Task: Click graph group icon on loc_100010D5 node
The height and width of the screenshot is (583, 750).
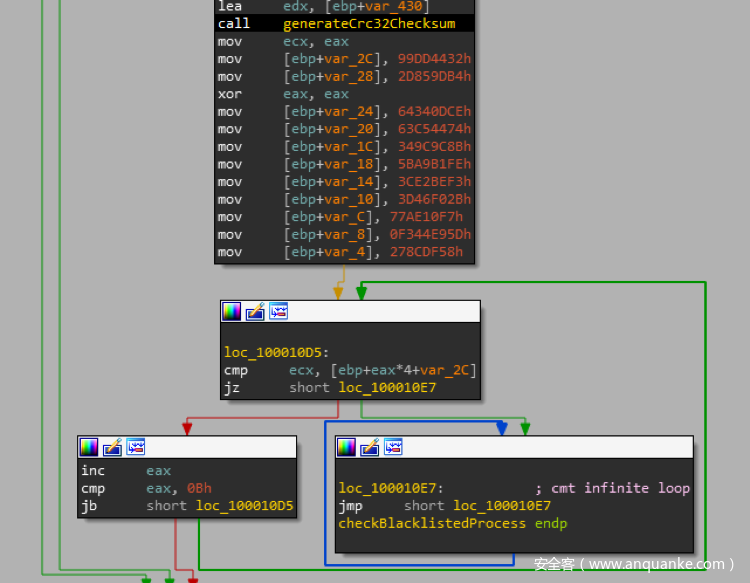Action: tap(278, 312)
